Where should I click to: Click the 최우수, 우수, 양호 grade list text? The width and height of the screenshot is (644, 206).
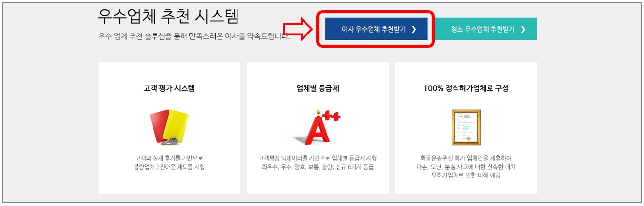click(318, 167)
